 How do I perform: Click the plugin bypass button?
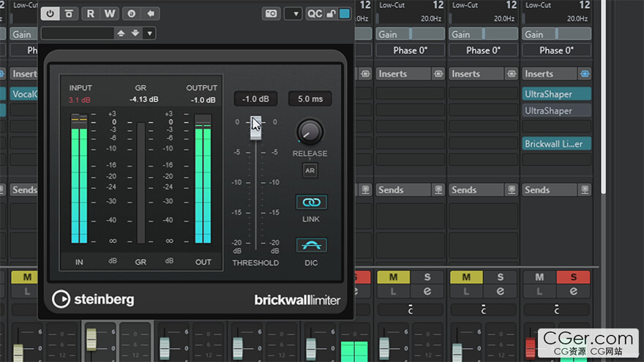[x=69, y=13]
